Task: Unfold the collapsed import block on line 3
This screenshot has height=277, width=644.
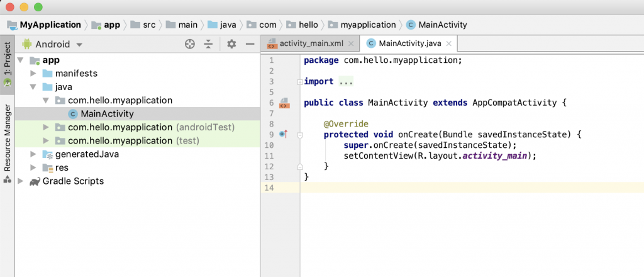Action: point(299,82)
